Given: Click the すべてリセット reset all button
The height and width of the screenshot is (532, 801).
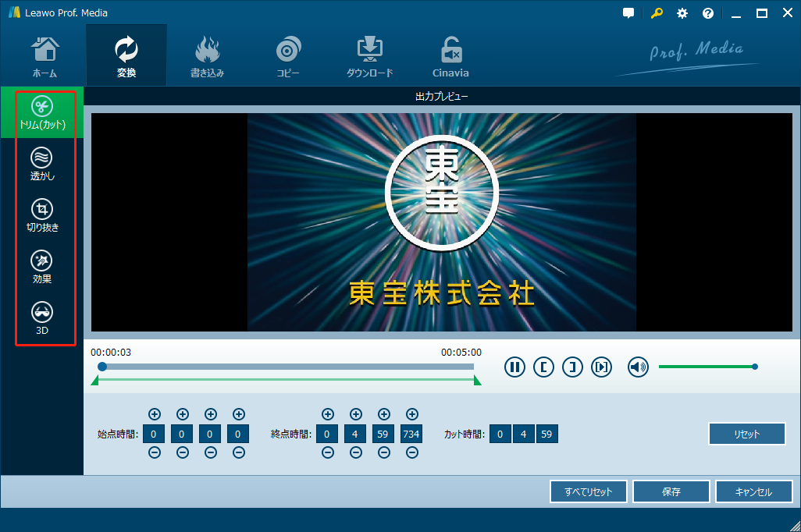Looking at the screenshot, I should (589, 491).
